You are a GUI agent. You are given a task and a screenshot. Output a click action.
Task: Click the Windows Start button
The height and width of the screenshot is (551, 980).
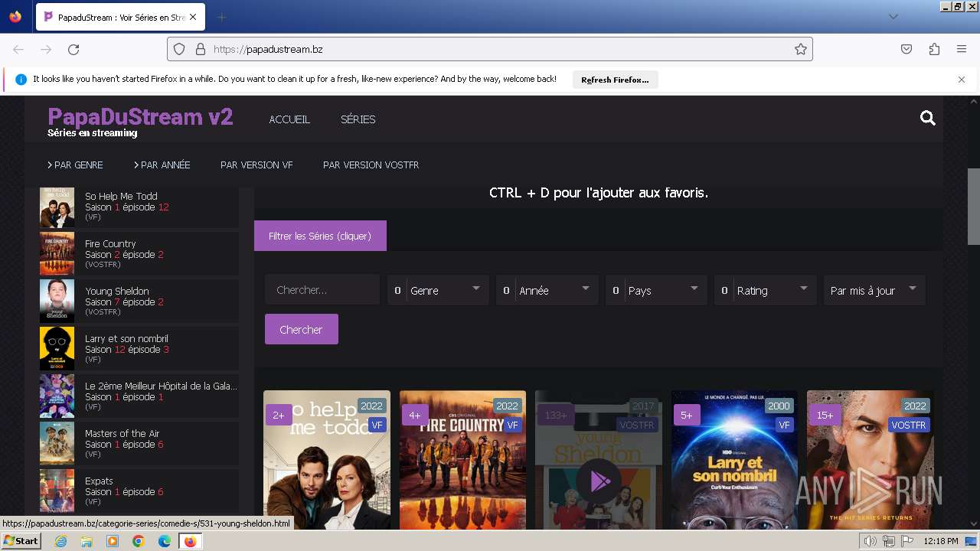pyautogui.click(x=21, y=541)
